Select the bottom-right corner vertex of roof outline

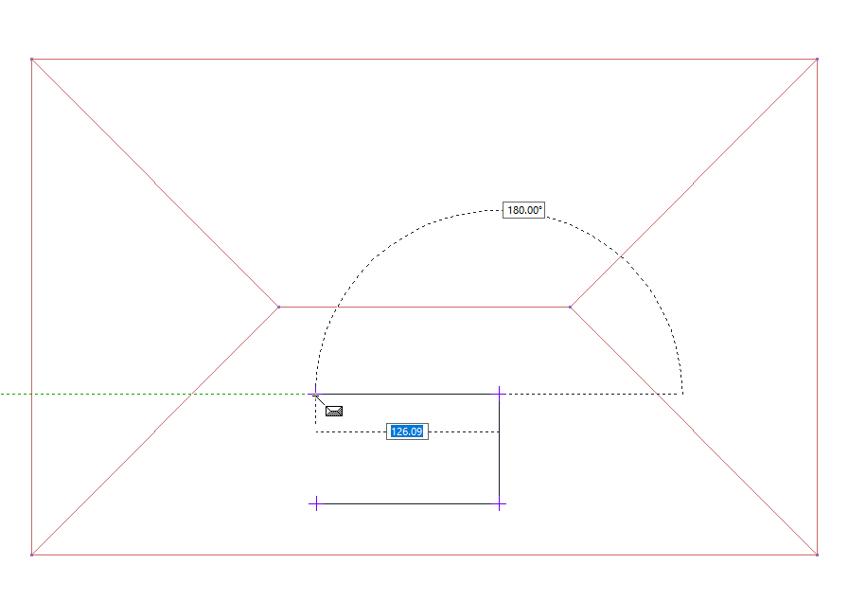click(x=817, y=554)
